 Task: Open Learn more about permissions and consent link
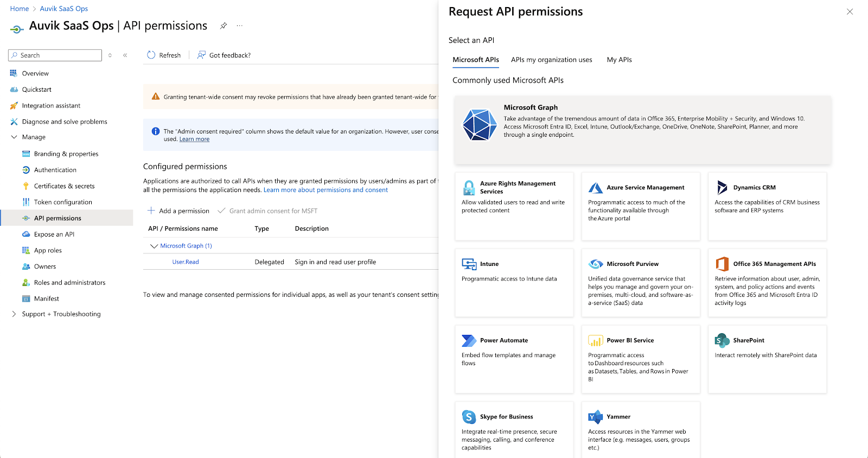325,190
